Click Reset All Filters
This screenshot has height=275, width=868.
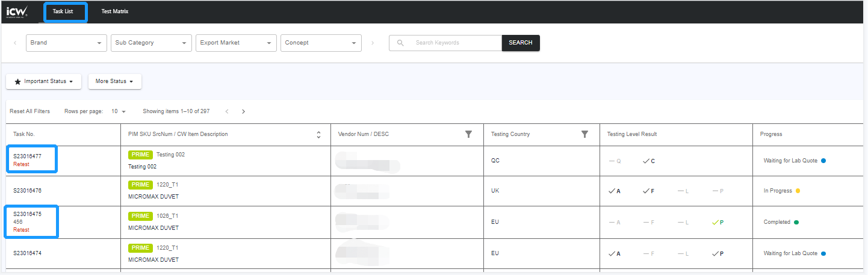[29, 111]
